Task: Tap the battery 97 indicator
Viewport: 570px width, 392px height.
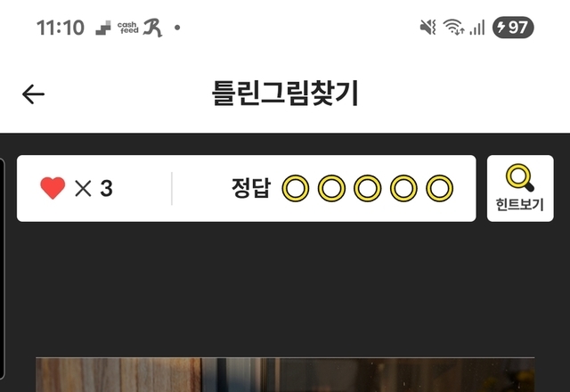Action: [513, 28]
